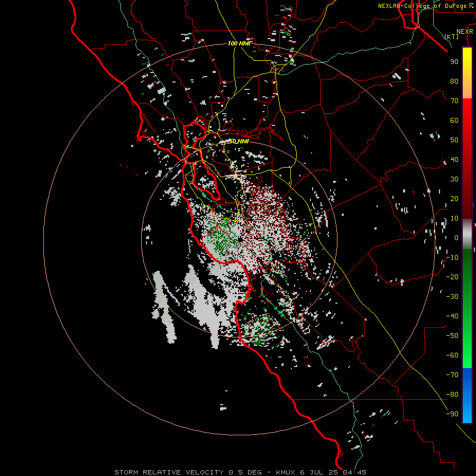Screen dimensions: 476x476
Task: Click the "60" scale value
Action: [x=454, y=121]
